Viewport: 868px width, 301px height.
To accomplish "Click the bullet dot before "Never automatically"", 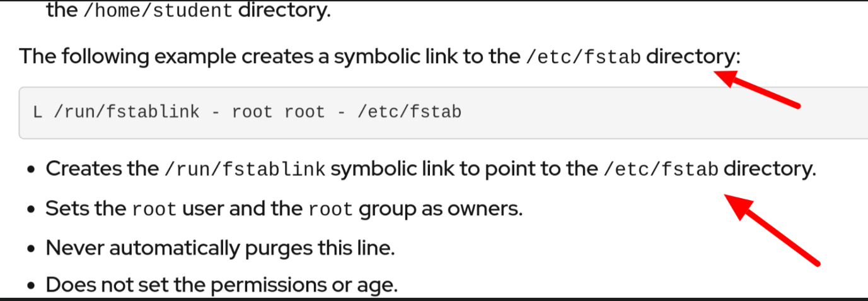I will tap(31, 249).
